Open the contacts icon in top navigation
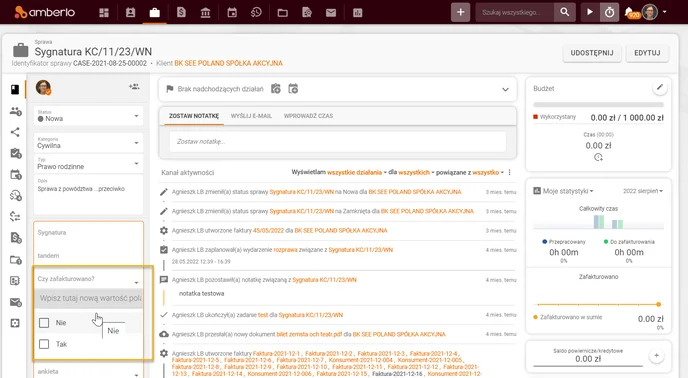688x378 pixels. coord(130,12)
